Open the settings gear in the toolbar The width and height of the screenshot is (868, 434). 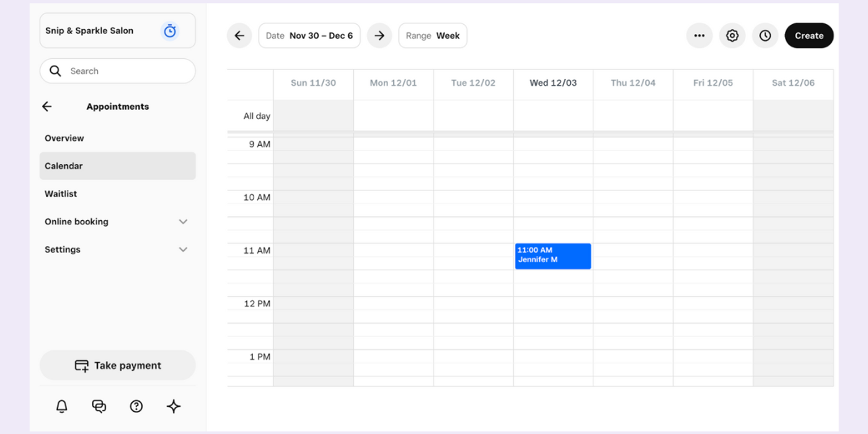tap(732, 35)
